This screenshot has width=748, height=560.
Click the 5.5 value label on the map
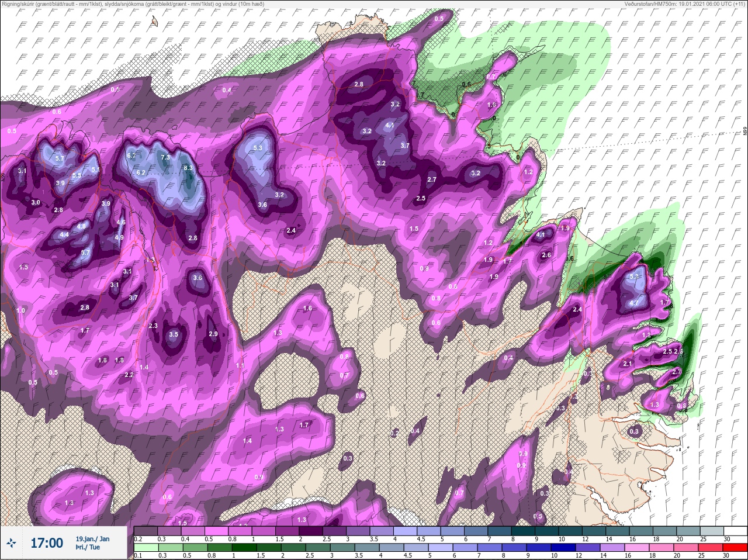pyautogui.click(x=77, y=176)
